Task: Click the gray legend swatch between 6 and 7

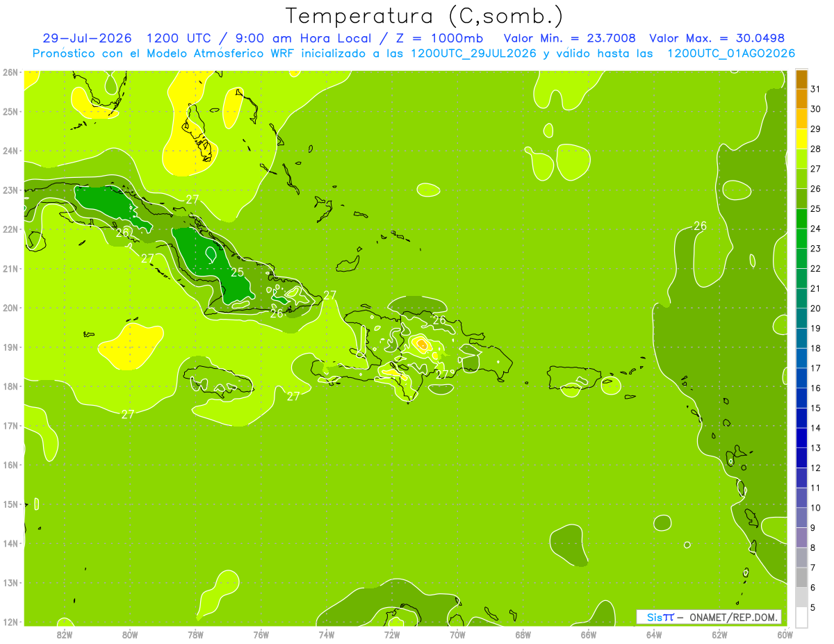Action: 801,577
